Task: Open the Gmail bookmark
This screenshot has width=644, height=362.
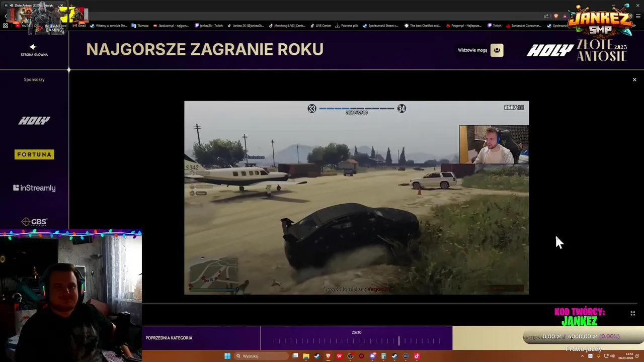Action: tap(79, 26)
